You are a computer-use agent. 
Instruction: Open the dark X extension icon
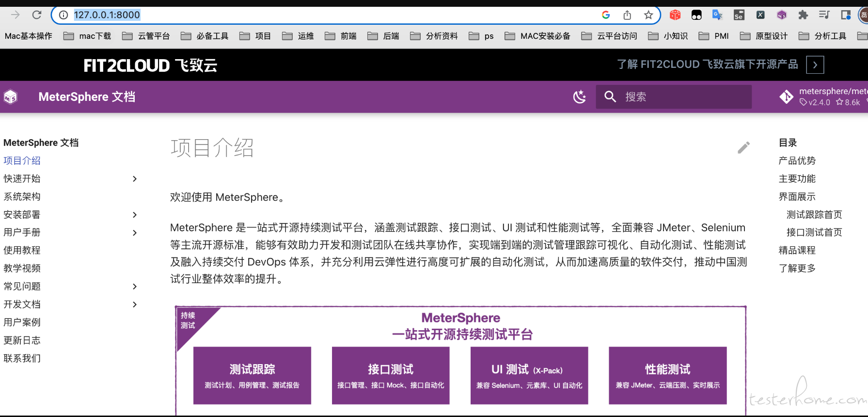click(x=760, y=15)
